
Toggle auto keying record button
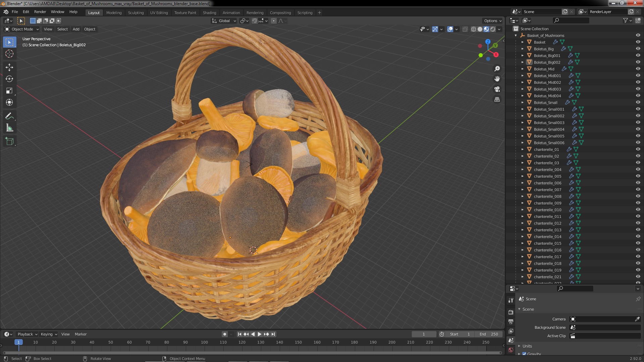click(x=225, y=334)
